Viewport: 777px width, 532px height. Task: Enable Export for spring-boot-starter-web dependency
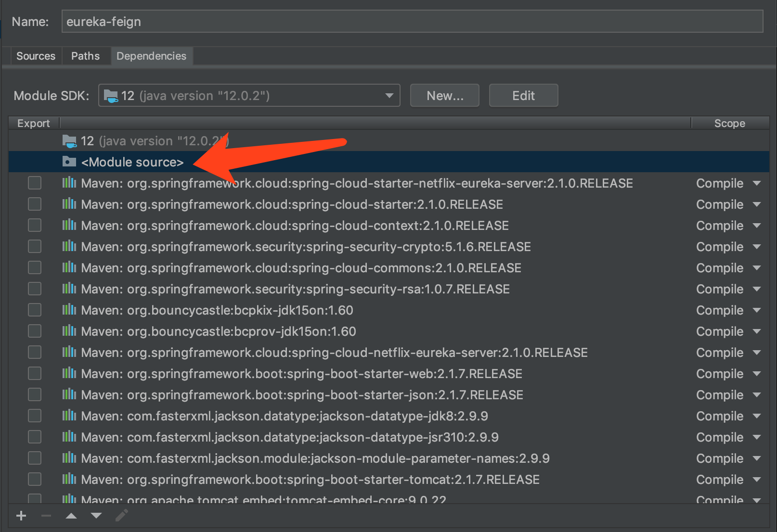(34, 373)
